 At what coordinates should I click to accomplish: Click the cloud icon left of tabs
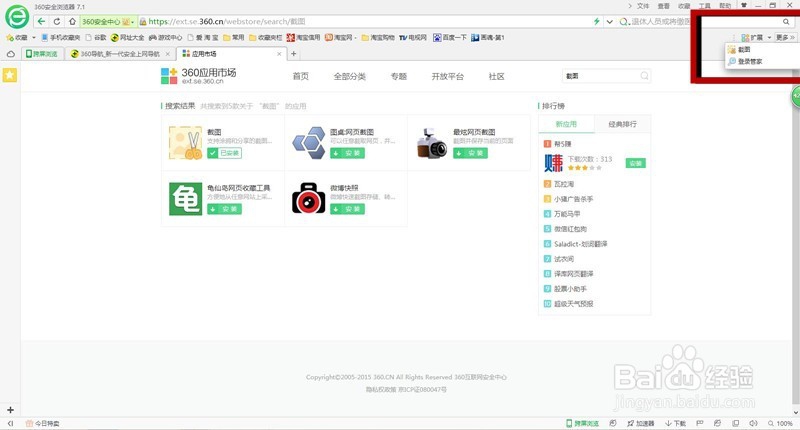pos(11,54)
